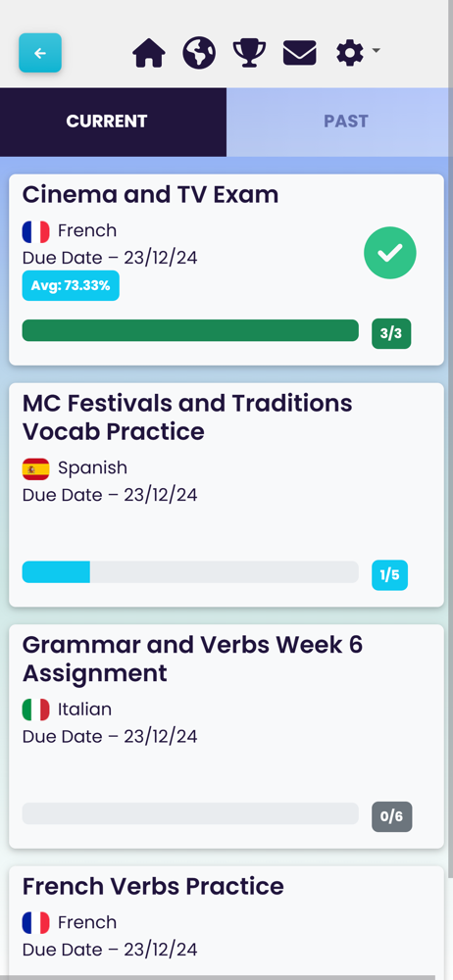The width and height of the screenshot is (453, 980).
Task: Expand the settings dropdown caret
Action: pyautogui.click(x=376, y=49)
